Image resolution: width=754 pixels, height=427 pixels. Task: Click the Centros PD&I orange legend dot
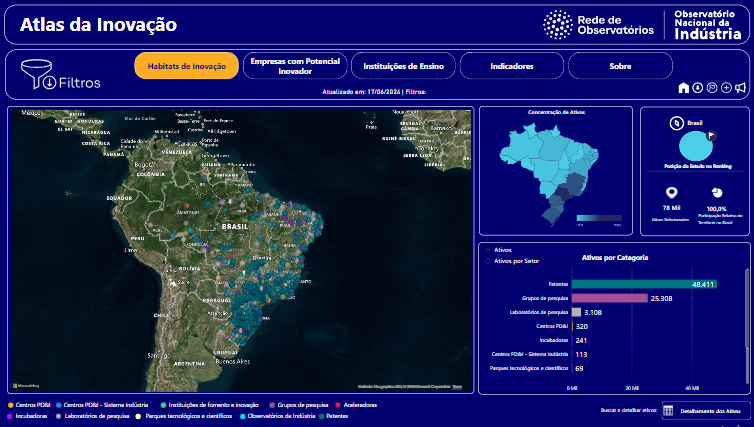click(x=11, y=405)
